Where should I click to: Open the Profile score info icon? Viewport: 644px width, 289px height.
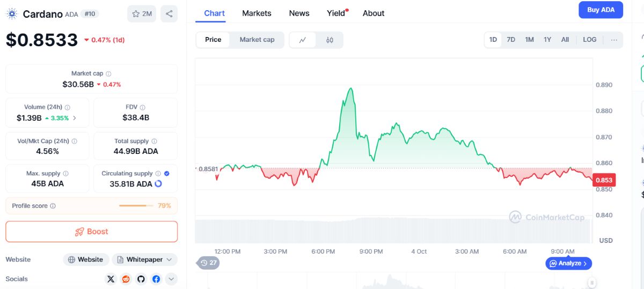pos(53,206)
